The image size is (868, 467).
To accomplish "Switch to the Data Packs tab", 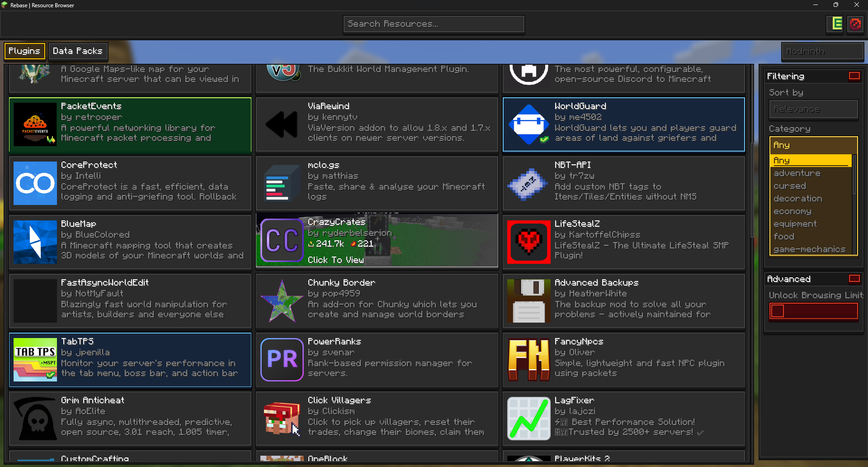I will pos(77,51).
